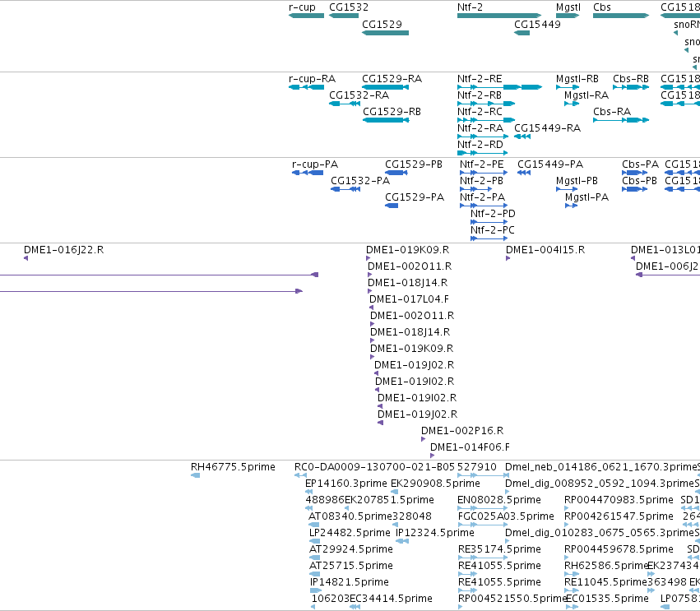Click BAC end DME1-004I15.R
Screen dimensions: 700x611
(508, 258)
